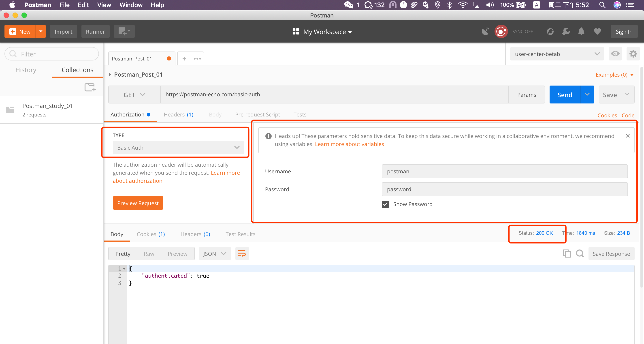Click the Postman_study_01 folder icon

click(10, 110)
